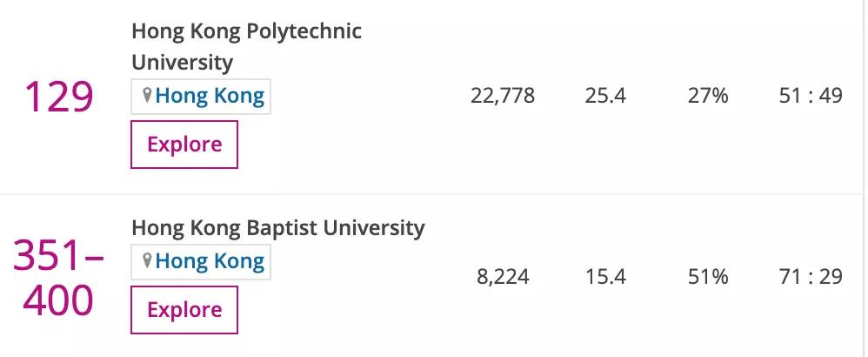Select the 51 : 49 gender ratio
The height and width of the screenshot is (357, 868).
(x=811, y=96)
